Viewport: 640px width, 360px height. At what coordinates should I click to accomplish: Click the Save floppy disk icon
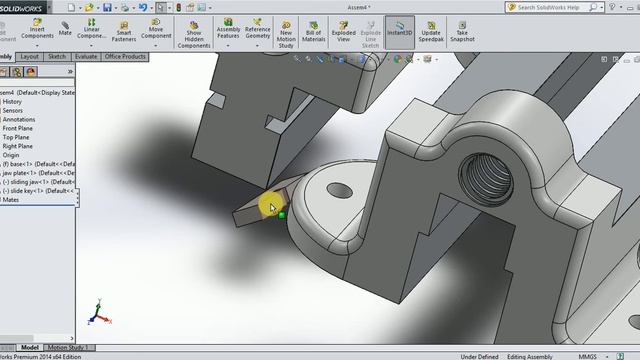click(x=107, y=7)
